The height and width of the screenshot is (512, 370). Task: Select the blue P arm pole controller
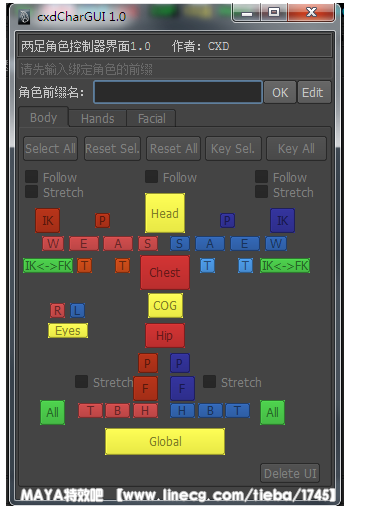[227, 220]
